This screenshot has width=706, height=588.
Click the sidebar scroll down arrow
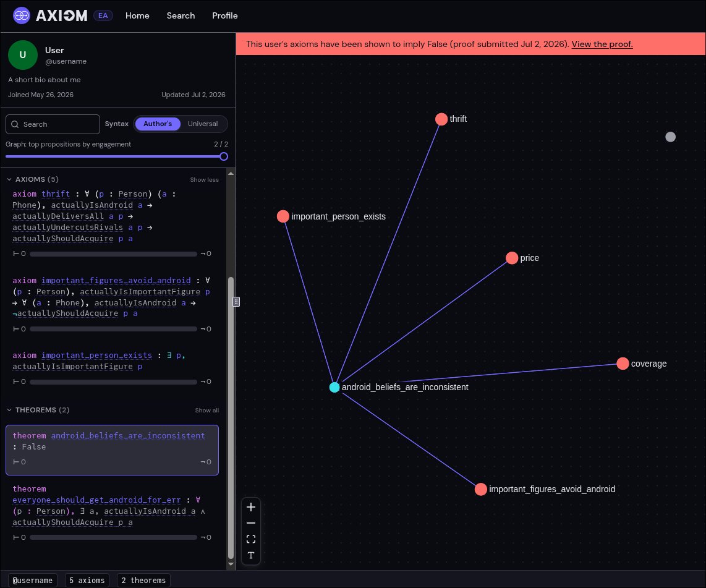(231, 564)
